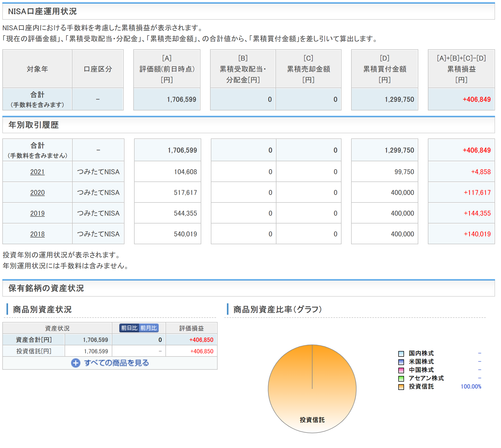Click 国内株式 legend color swatch
Image resolution: width=501 pixels, height=448 pixels.
pos(401,354)
